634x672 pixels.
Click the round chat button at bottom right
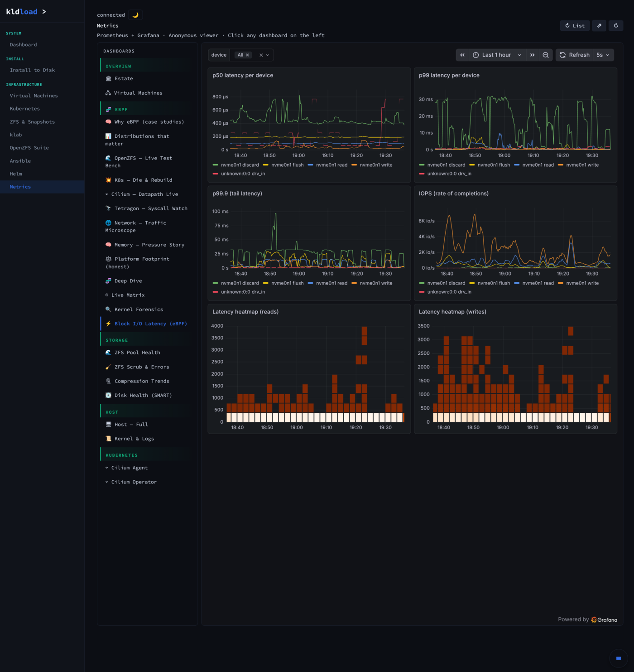click(x=618, y=658)
